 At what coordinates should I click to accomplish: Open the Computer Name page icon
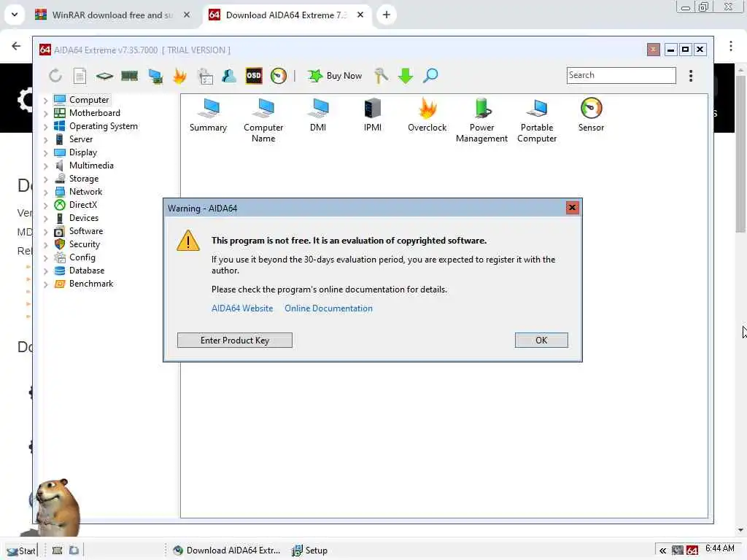tap(263, 120)
